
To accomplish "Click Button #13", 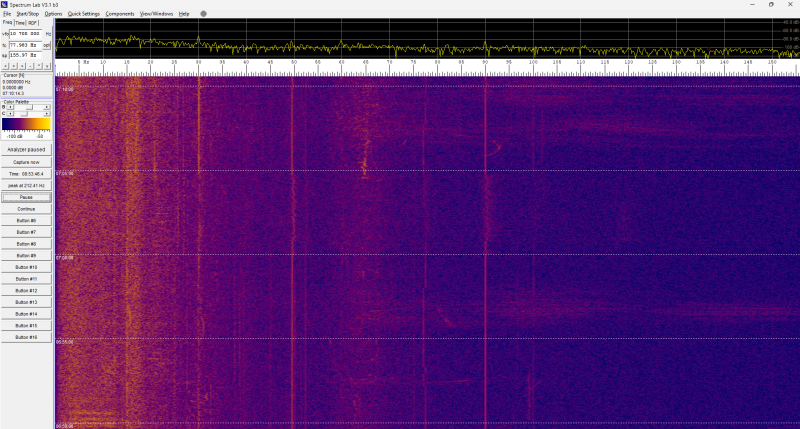I will (26, 302).
